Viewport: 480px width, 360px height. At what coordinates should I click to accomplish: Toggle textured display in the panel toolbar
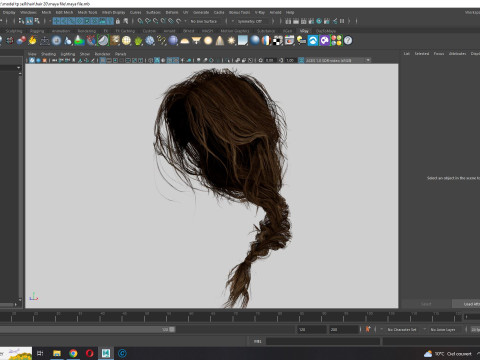[x=176, y=60]
